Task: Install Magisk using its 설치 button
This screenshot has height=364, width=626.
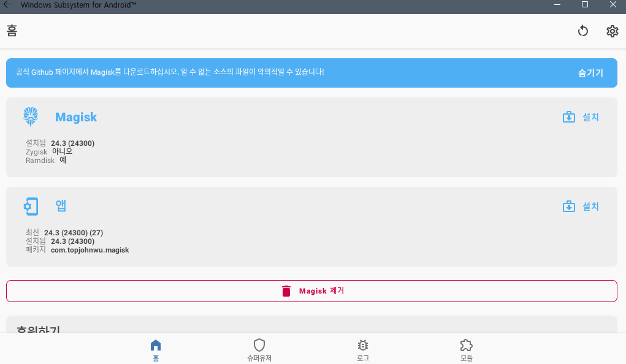Action: coord(581,117)
